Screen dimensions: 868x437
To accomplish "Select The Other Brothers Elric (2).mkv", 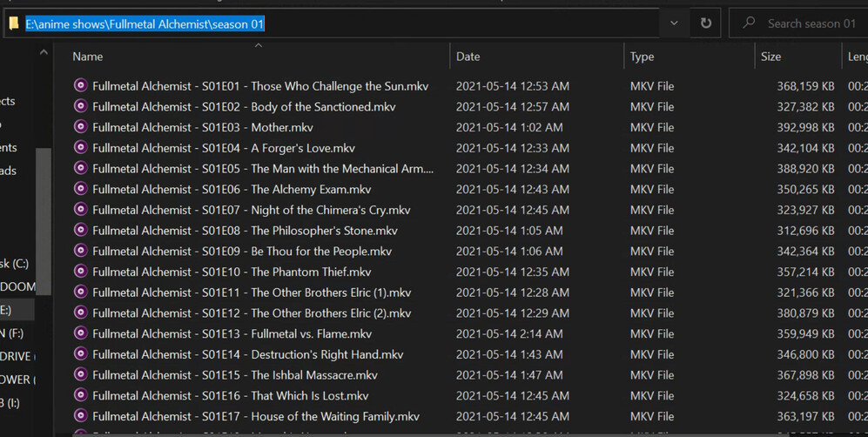I will [x=252, y=313].
